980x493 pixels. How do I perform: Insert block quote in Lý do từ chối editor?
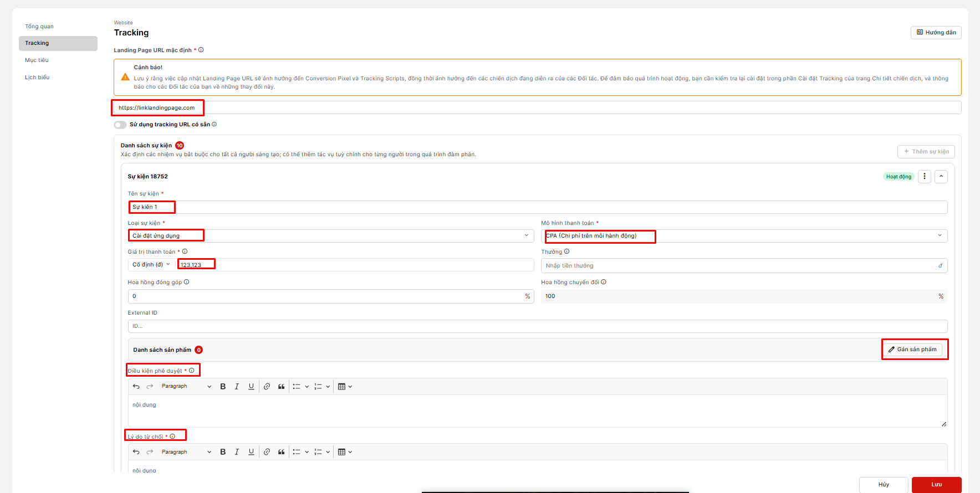click(x=282, y=452)
